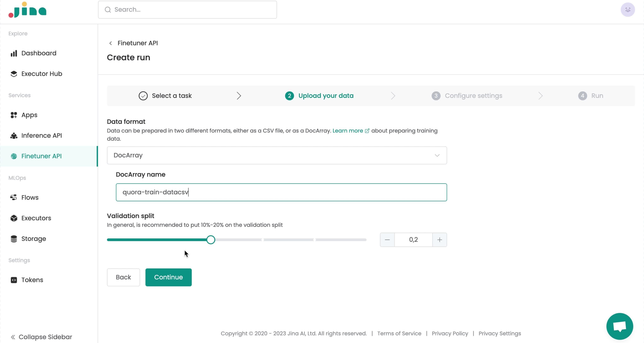Select Finetuner API in the sidebar

tap(41, 156)
